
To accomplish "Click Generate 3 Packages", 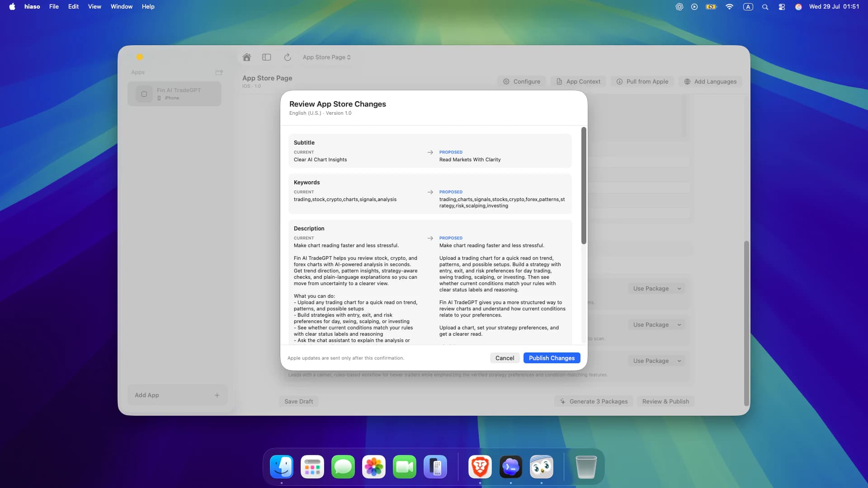I will click(x=594, y=401).
